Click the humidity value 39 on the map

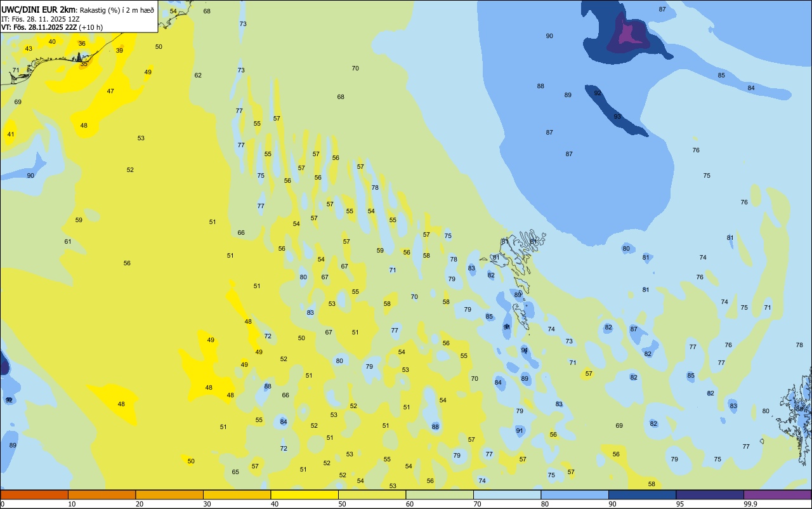pyautogui.click(x=119, y=51)
